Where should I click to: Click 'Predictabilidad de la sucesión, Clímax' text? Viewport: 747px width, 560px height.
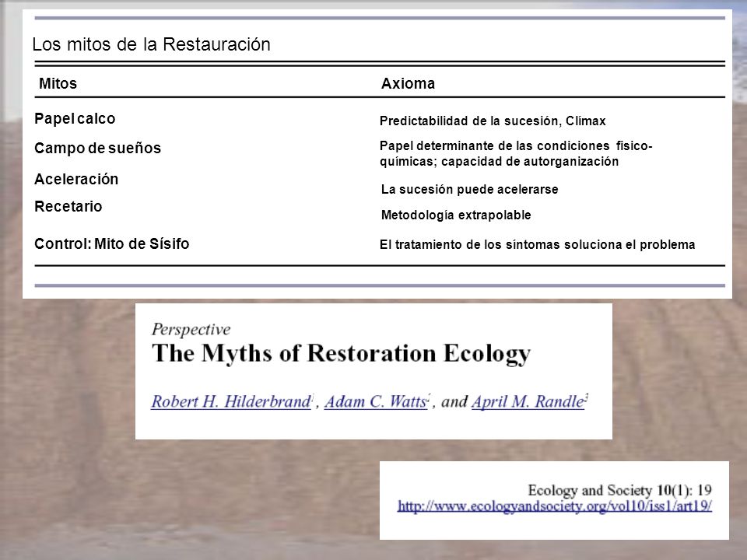(493, 121)
